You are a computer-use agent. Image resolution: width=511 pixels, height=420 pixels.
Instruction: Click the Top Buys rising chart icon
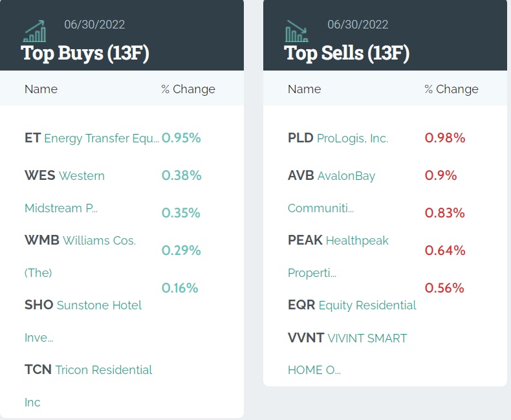[x=34, y=30]
